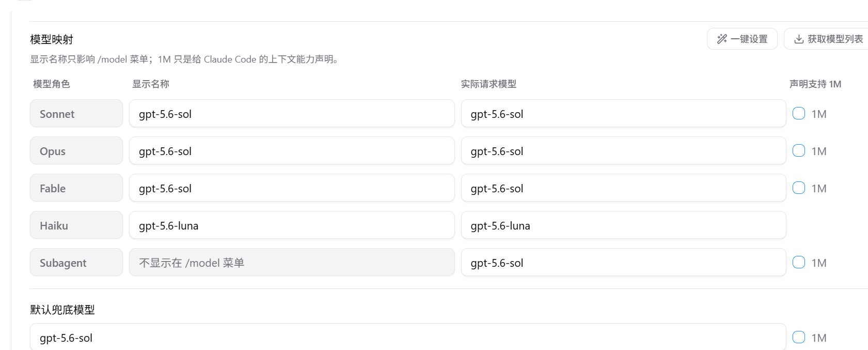Edit the default fallback model input

pos(408,337)
